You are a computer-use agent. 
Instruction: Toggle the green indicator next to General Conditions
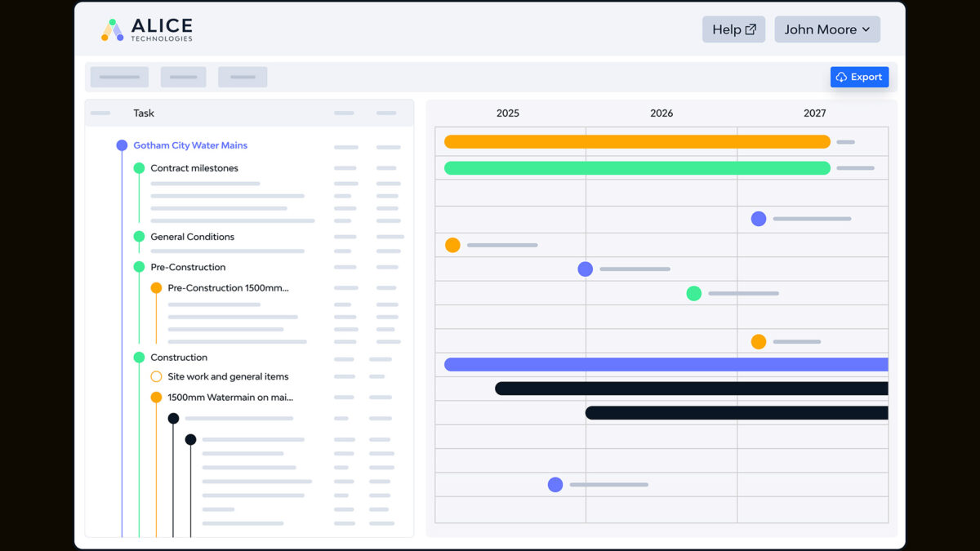(139, 237)
